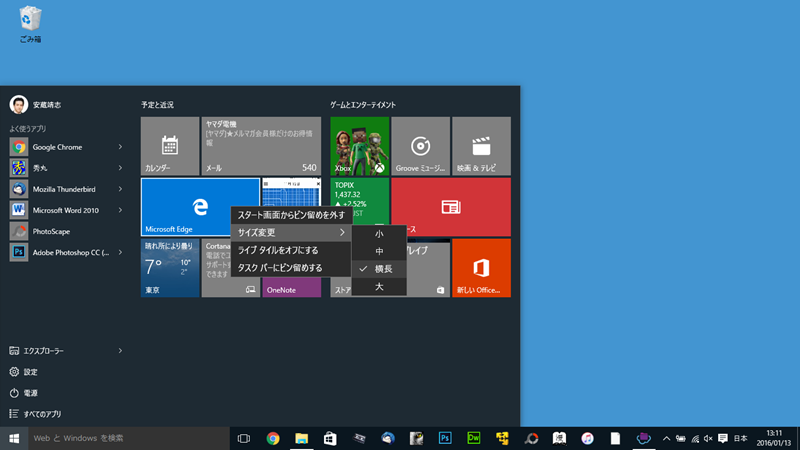800x450 pixels.
Task: Click the Photoshop icon in the taskbar
Action: point(446,438)
